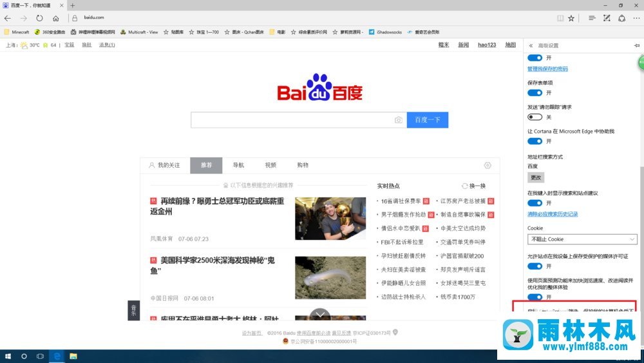This screenshot has height=363, width=644.
Task: Refresh the current Baidu page
Action: [39, 18]
